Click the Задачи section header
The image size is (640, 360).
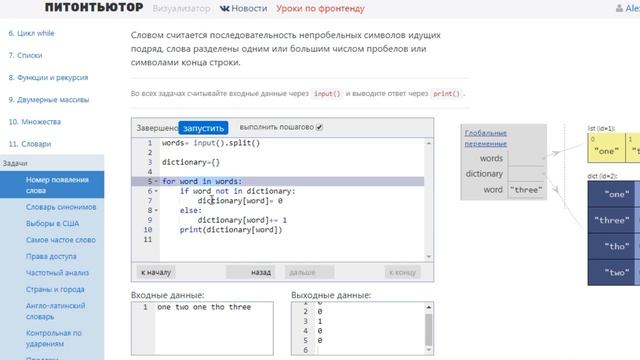click(x=52, y=163)
